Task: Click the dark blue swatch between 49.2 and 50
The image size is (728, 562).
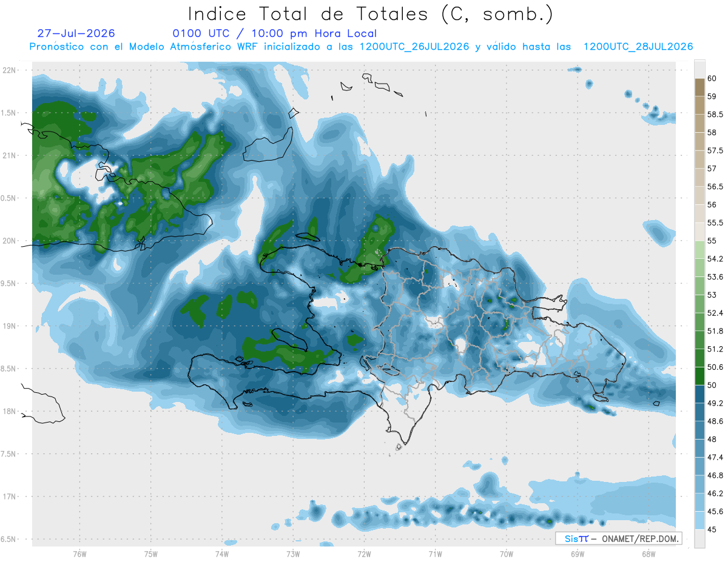Action: [699, 395]
